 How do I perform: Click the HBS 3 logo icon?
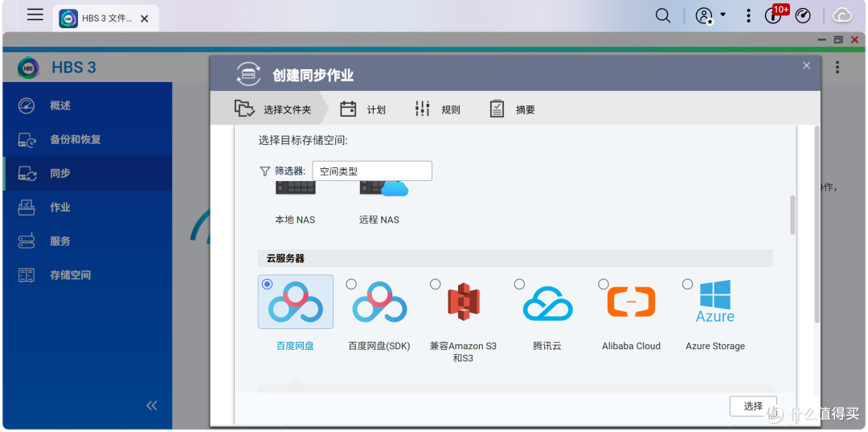[28, 68]
